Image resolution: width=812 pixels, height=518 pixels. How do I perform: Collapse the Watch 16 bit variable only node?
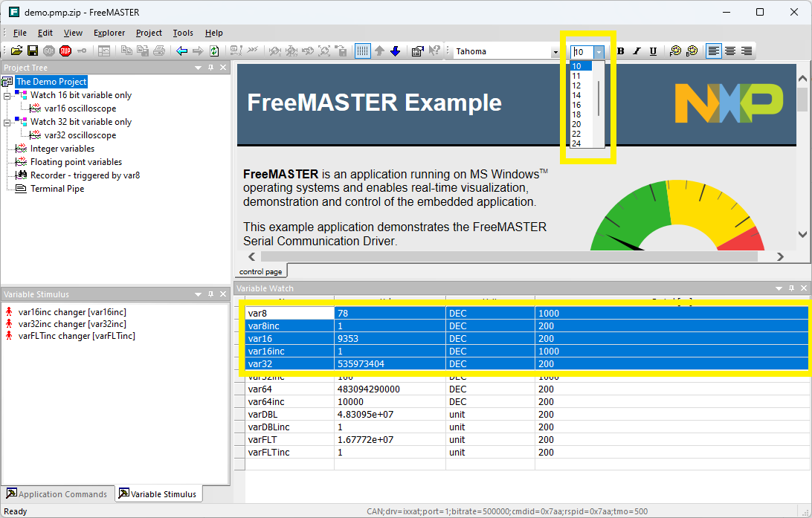(x=6, y=95)
